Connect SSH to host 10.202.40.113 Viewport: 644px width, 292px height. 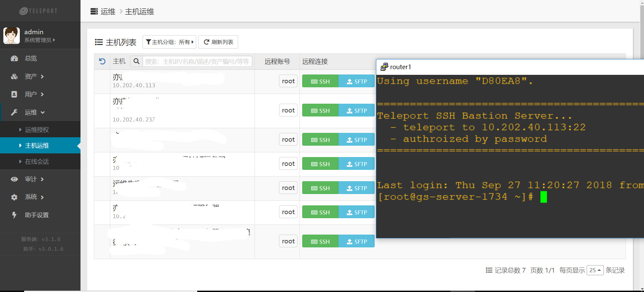click(x=320, y=81)
